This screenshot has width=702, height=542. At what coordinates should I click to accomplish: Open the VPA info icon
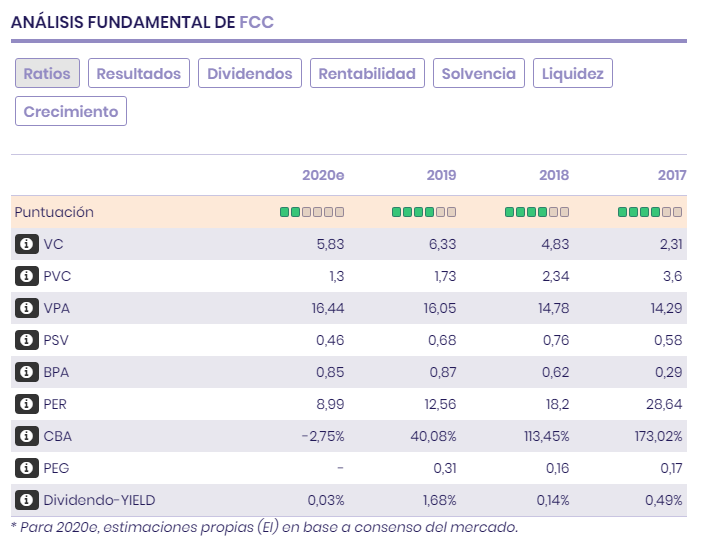click(27, 308)
